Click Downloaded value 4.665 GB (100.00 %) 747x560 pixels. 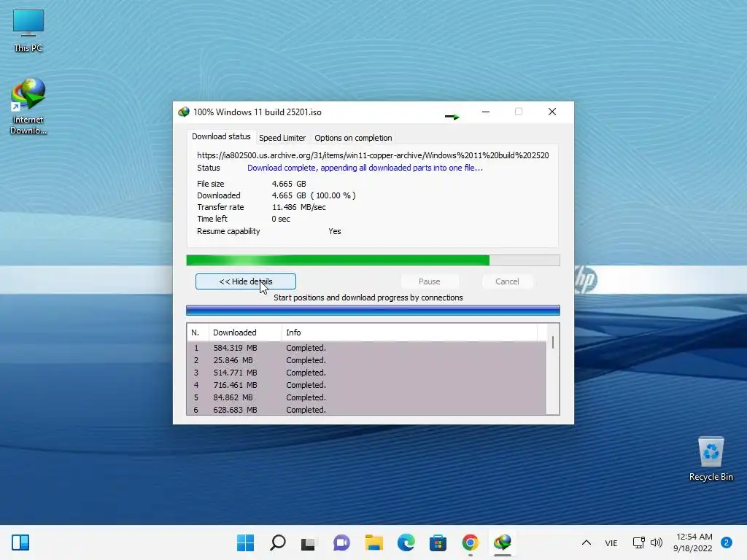point(314,195)
